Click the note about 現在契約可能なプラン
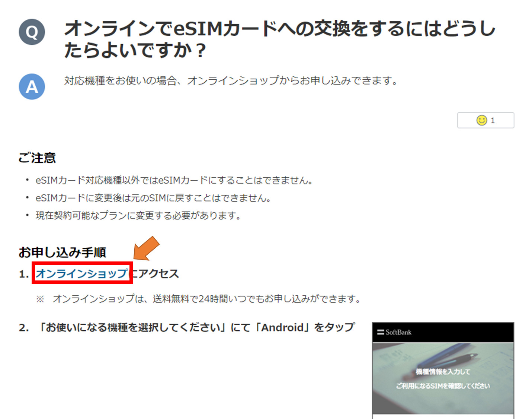Viewport: 532px width, 419px height. (x=138, y=216)
